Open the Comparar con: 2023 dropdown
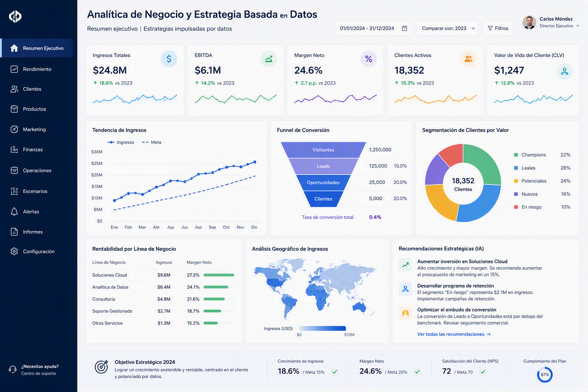This screenshot has height=392, width=588. [448, 28]
